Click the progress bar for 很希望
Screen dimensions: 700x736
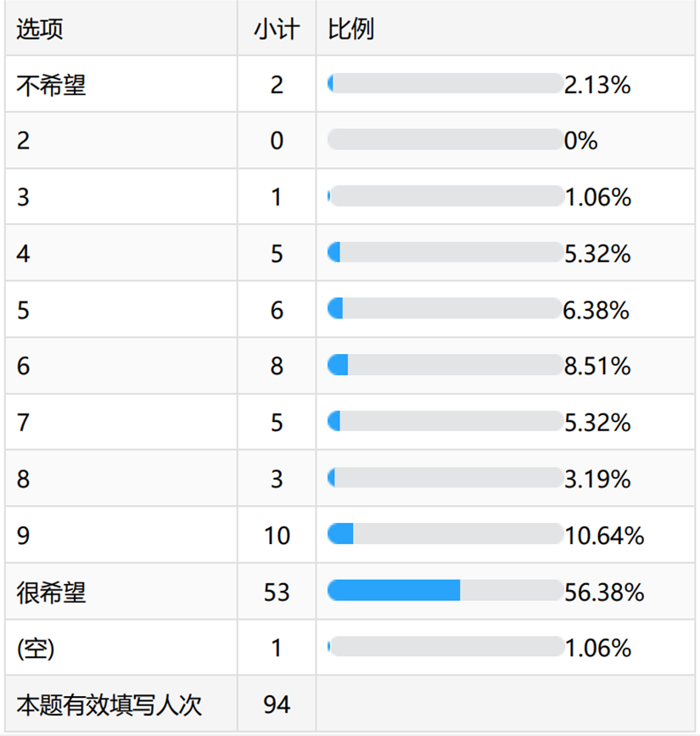pos(445,591)
